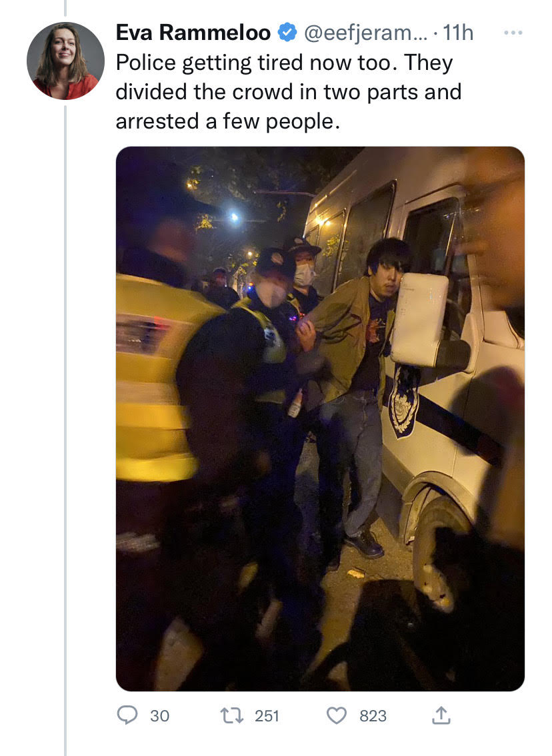Viewport: 552px width, 756px height.
Task: Click the text line 'arrested a few people.'
Action: coord(228,121)
